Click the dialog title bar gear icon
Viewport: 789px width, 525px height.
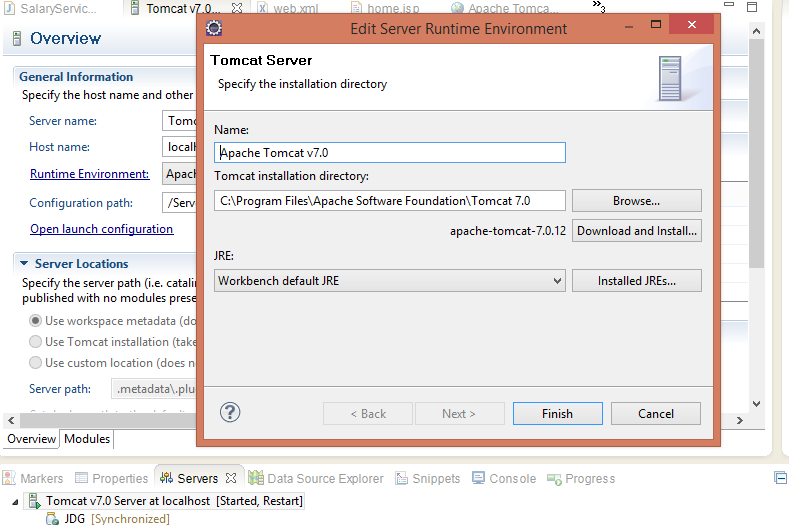point(214,28)
